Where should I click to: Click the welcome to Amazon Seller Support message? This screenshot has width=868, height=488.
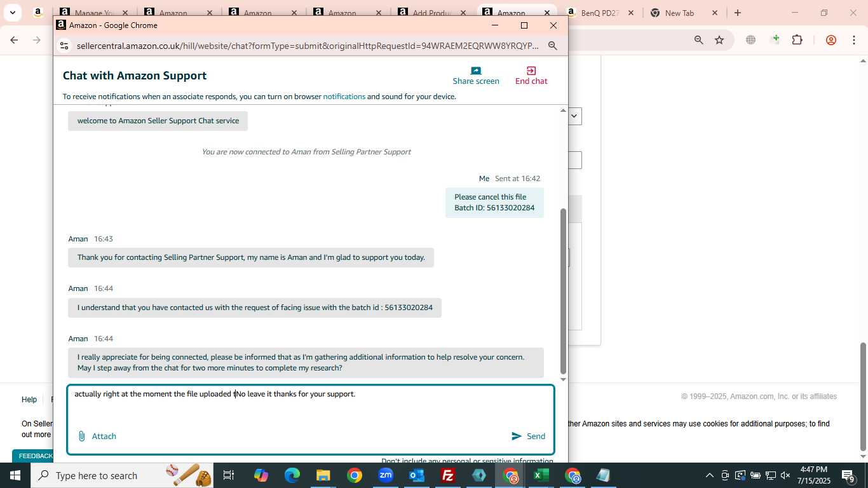point(158,121)
